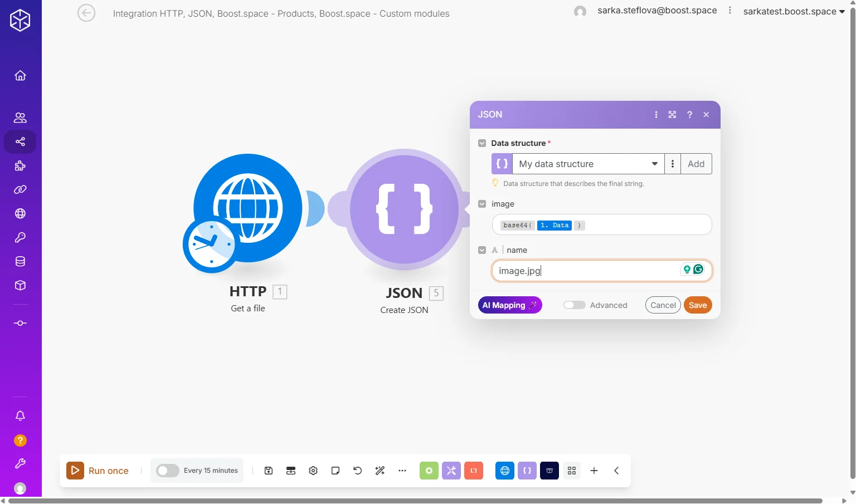Open scenario settings gear in toolbar

coord(313,471)
